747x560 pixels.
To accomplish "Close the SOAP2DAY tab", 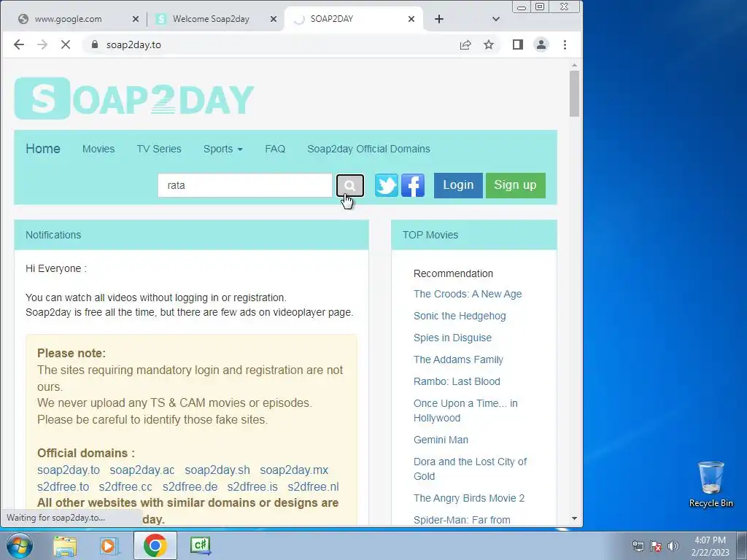I will tap(411, 19).
